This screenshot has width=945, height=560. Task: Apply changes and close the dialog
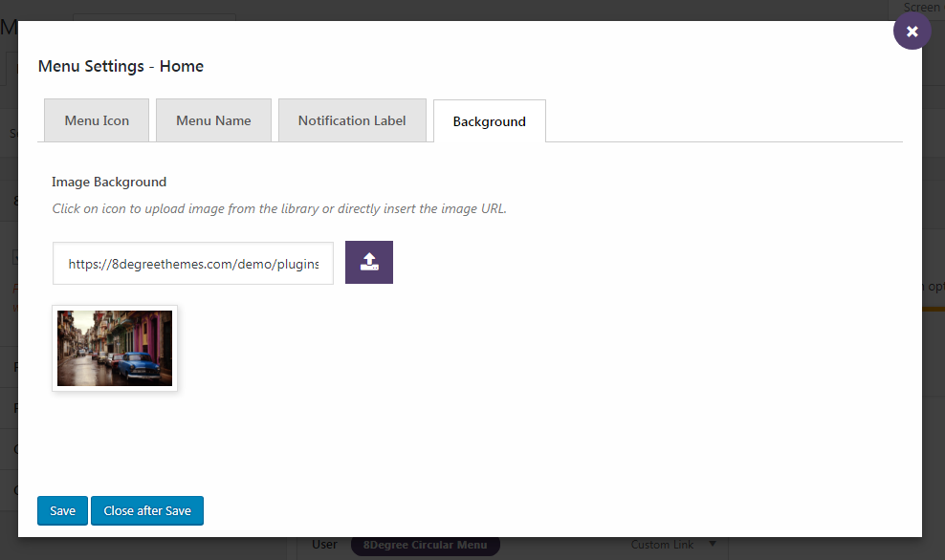tap(146, 510)
